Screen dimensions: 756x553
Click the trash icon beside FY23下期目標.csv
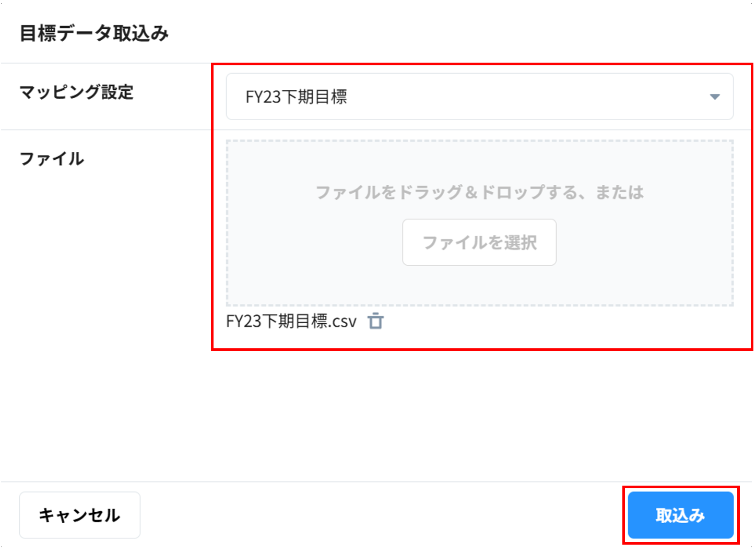[375, 321]
